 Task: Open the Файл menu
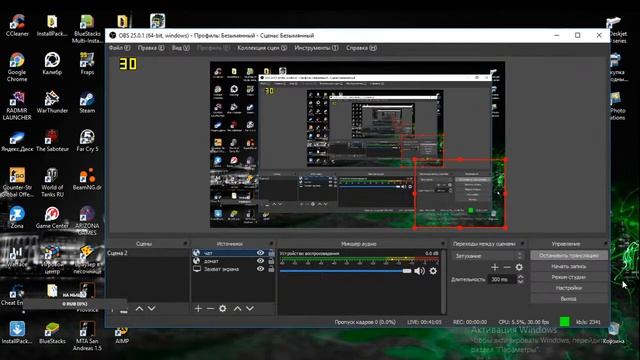(x=119, y=48)
